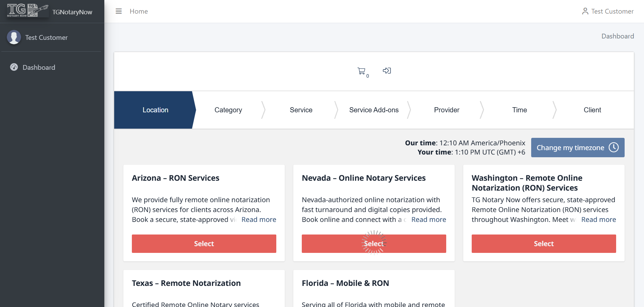Expand Read more for Washington description
This screenshot has width=644, height=307.
tap(598, 220)
